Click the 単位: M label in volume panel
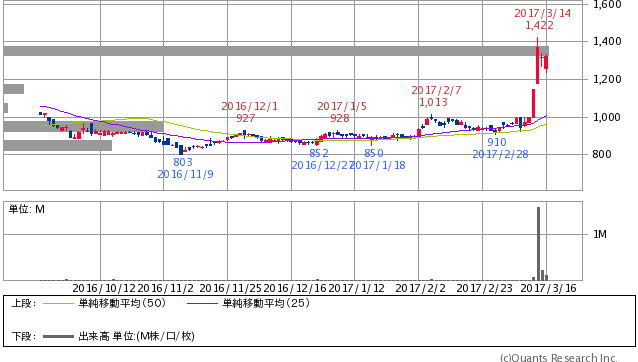This screenshot has width=638, height=362. [x=26, y=209]
